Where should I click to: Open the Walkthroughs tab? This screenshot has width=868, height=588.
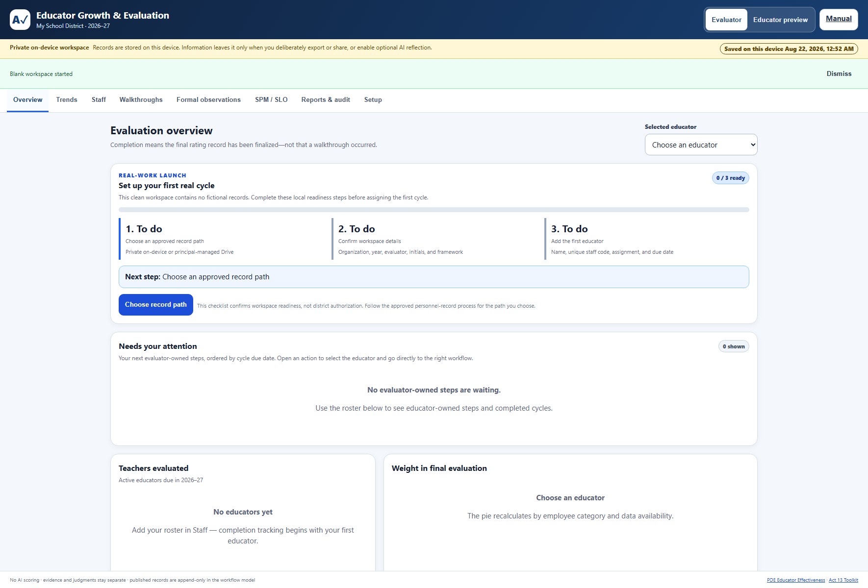coord(141,100)
